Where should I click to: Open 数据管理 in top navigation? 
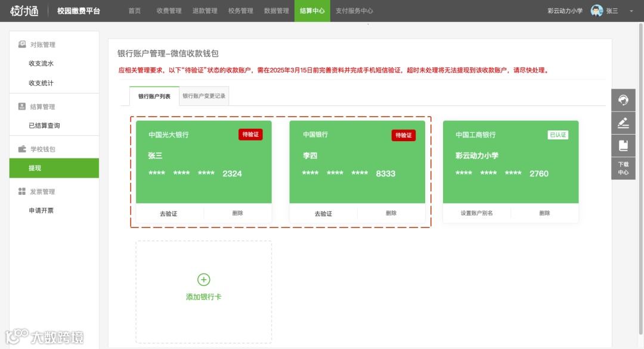(x=276, y=11)
